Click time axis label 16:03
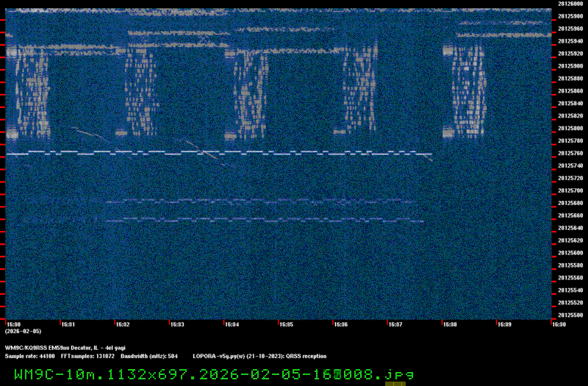The image size is (588, 386). click(177, 324)
